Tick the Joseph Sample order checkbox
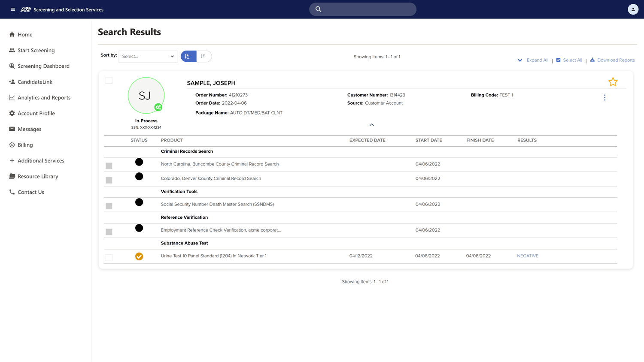 click(109, 81)
